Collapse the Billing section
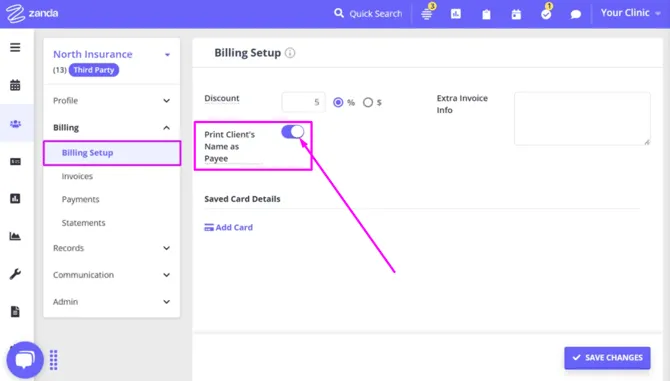The height and width of the screenshot is (381, 670). pos(112,128)
